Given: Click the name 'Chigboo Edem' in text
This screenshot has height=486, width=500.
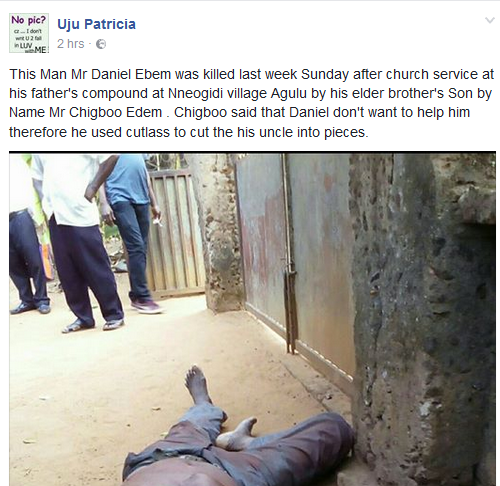Looking at the screenshot, I should (x=115, y=112).
